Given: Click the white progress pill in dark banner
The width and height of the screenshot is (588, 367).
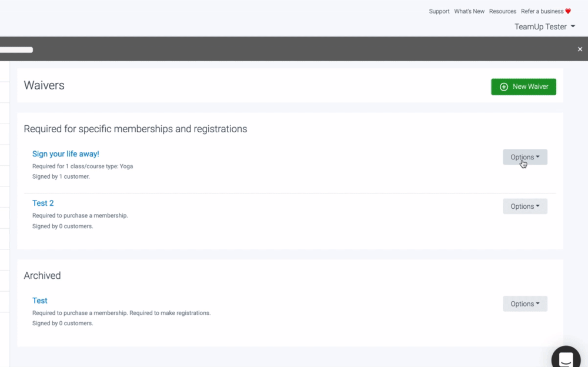Looking at the screenshot, I should click(x=16, y=50).
